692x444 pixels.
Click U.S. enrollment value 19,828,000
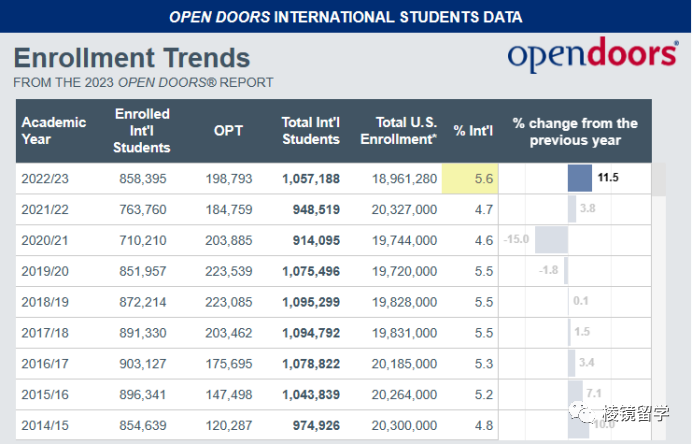click(404, 302)
